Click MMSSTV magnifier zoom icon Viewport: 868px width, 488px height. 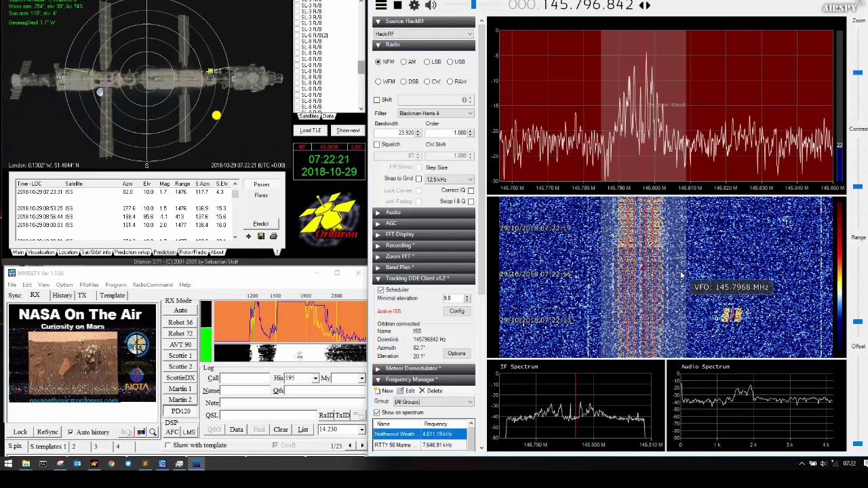coord(153,432)
